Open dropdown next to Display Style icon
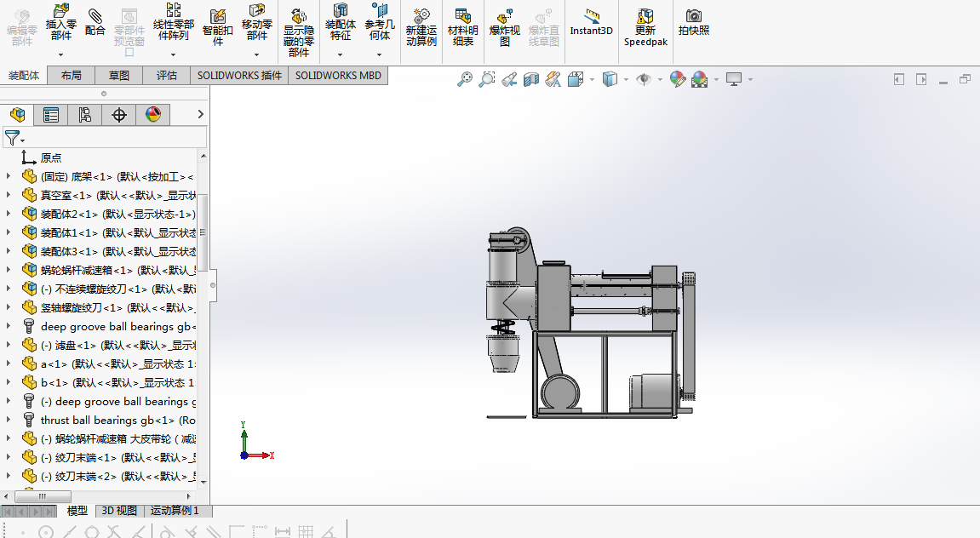 [627, 80]
